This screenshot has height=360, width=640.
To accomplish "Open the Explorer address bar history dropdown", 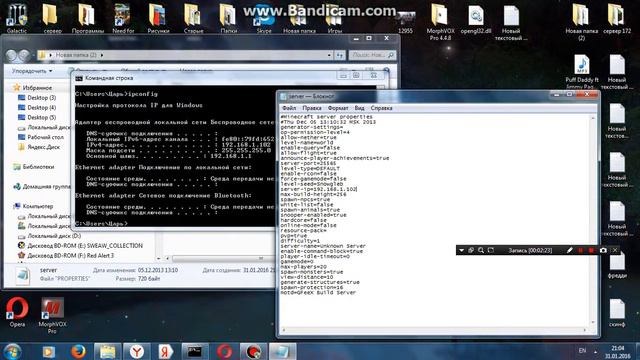I will click(x=329, y=55).
